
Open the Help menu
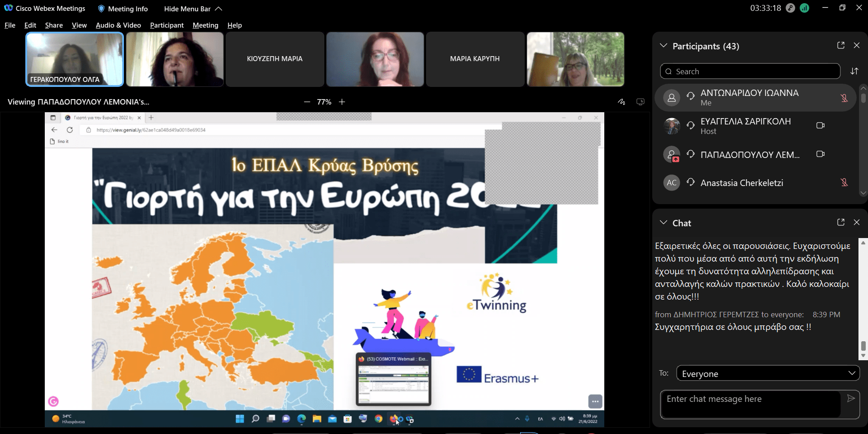coord(234,25)
